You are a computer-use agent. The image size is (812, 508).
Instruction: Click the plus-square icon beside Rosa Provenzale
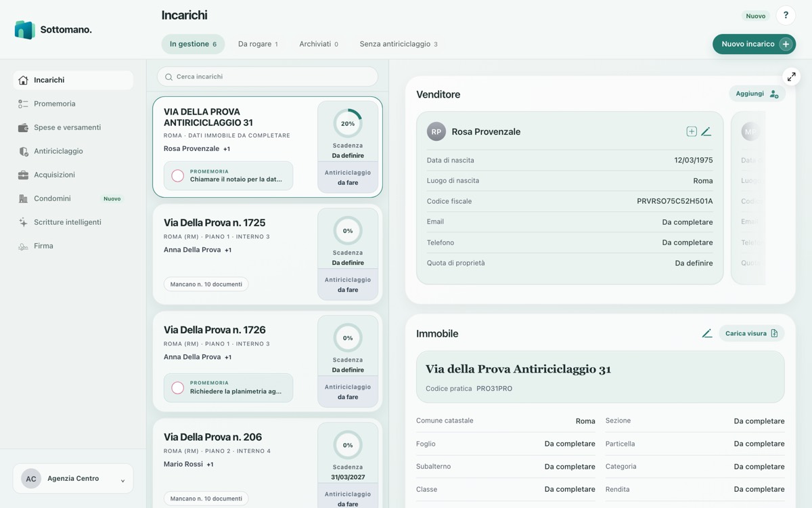[x=692, y=131]
